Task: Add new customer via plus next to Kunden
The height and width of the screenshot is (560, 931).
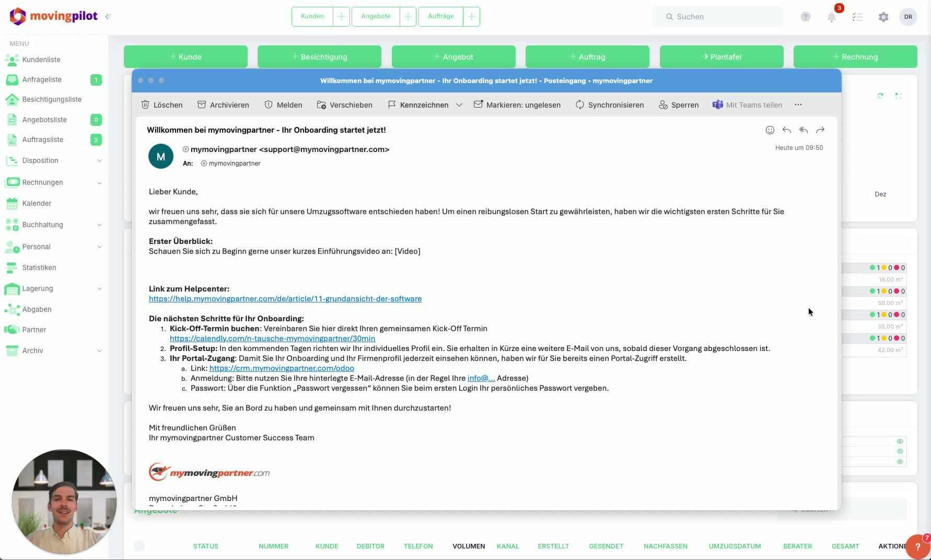Action: click(341, 16)
